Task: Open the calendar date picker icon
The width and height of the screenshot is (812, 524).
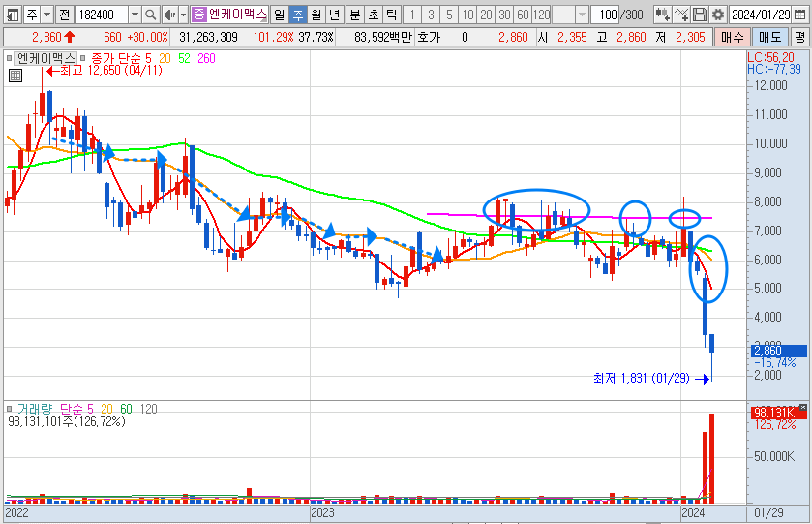Action: pos(798,15)
